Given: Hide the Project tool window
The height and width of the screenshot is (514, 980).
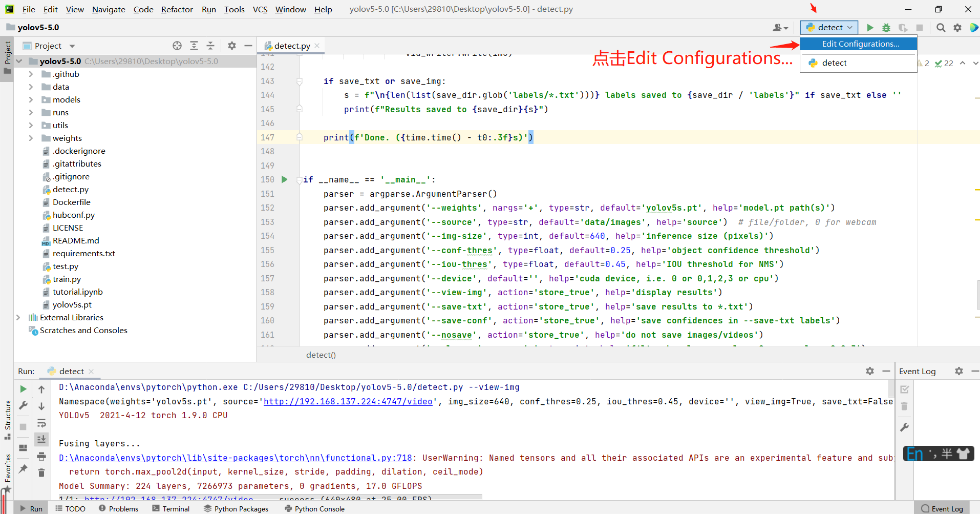Looking at the screenshot, I should click(248, 46).
